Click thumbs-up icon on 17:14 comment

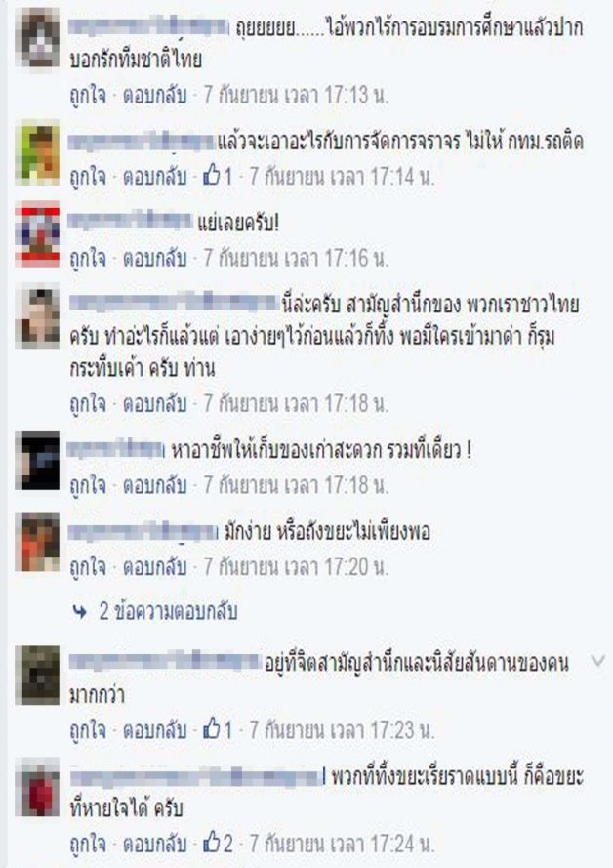(x=212, y=176)
